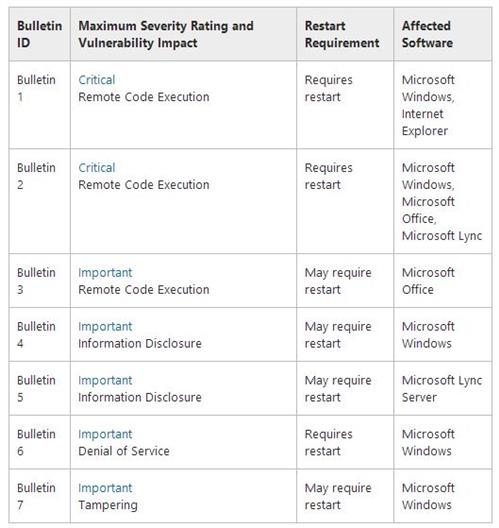Click the Important link for Bulletin 6
This screenshot has width=499, height=528.
pyautogui.click(x=105, y=434)
